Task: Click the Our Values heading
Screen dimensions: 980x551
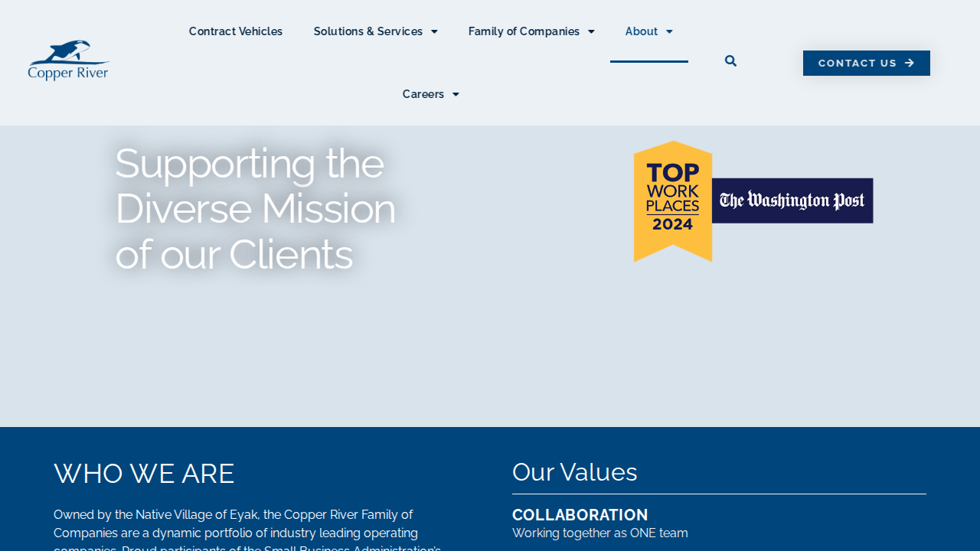Action: point(575,471)
